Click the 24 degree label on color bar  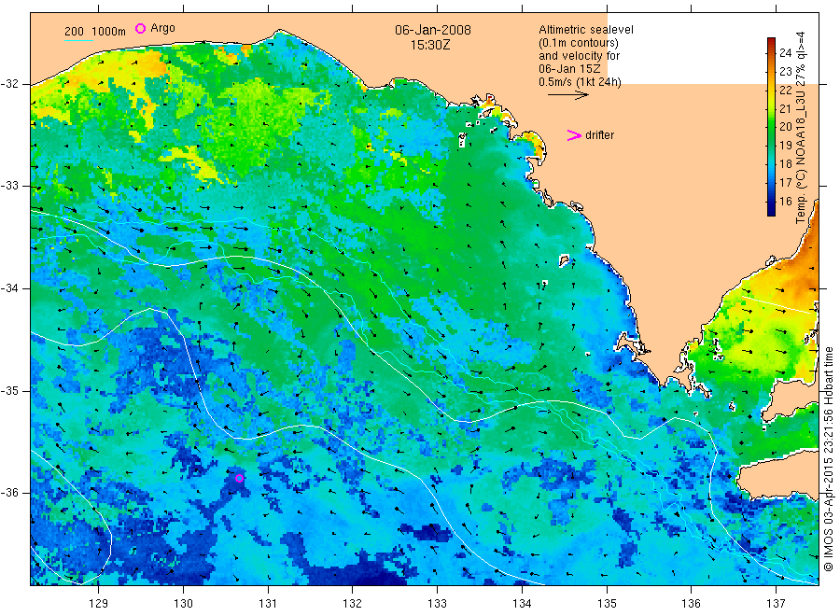pos(785,52)
